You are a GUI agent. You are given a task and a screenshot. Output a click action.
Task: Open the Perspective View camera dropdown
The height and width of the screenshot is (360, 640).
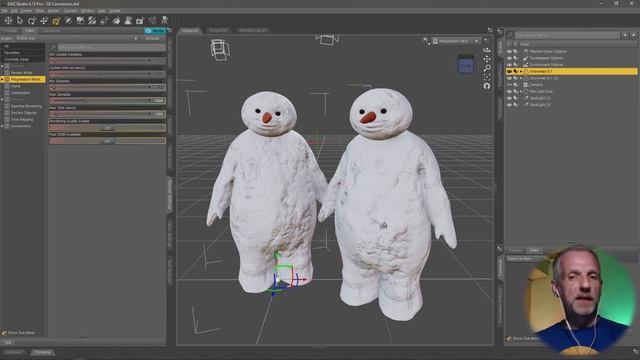coord(456,41)
